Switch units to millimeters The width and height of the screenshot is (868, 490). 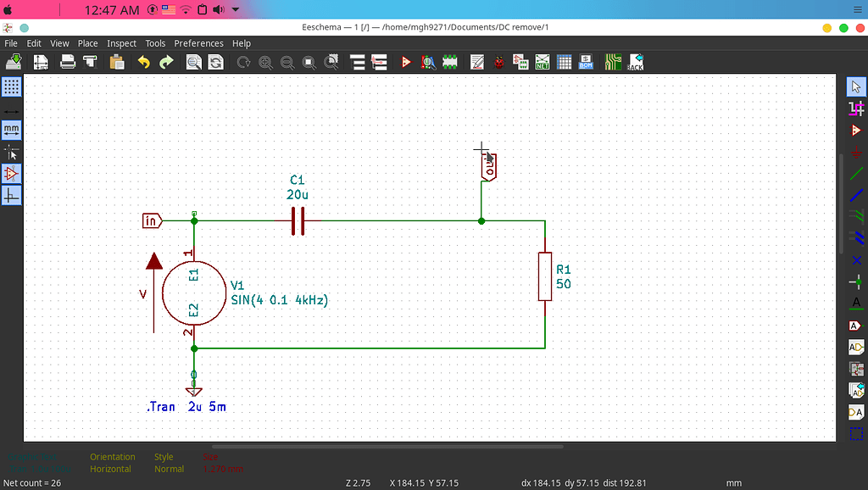11,130
